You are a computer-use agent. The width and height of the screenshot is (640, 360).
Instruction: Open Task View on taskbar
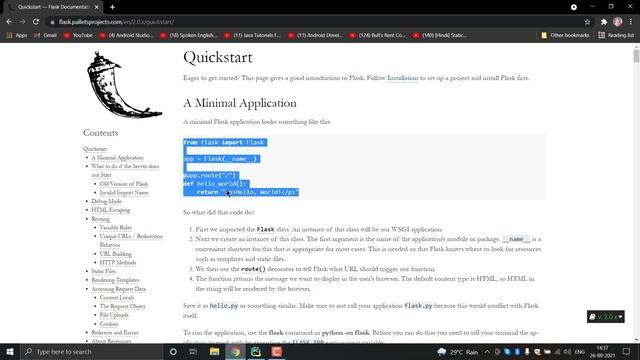click(193, 352)
